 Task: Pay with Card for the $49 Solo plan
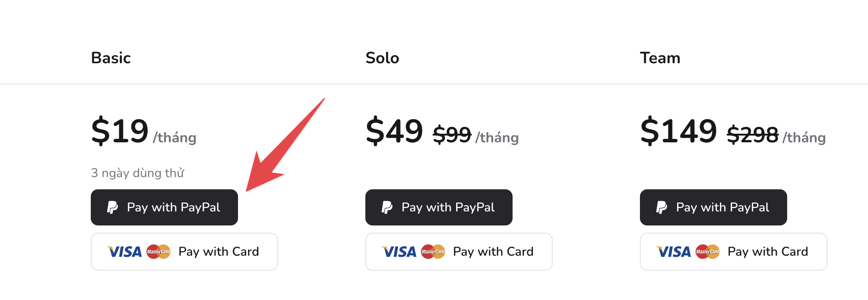(x=459, y=252)
